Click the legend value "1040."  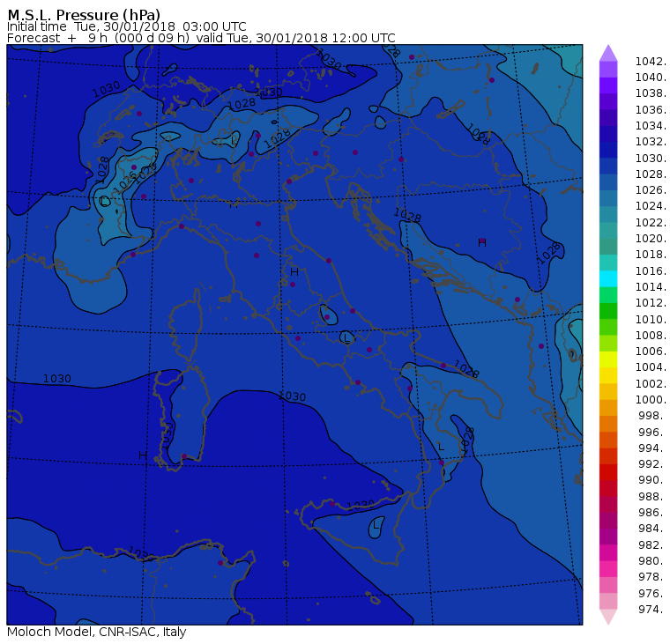(x=651, y=78)
